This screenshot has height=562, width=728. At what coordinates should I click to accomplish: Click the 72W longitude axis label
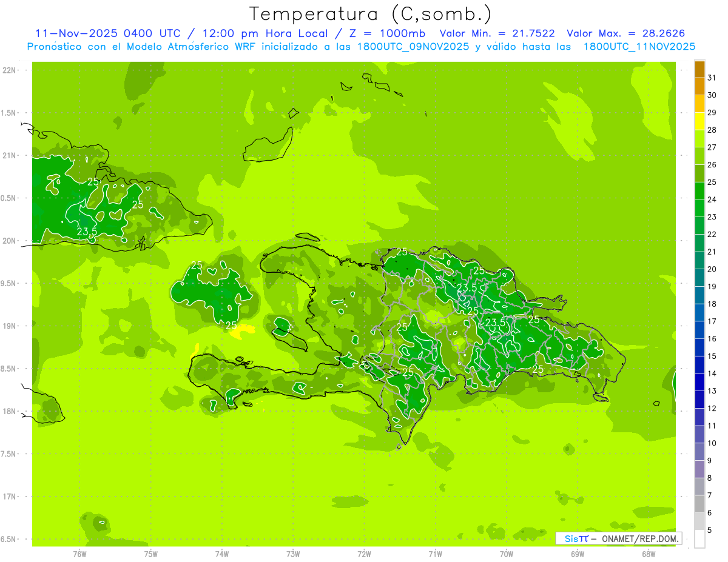click(364, 554)
